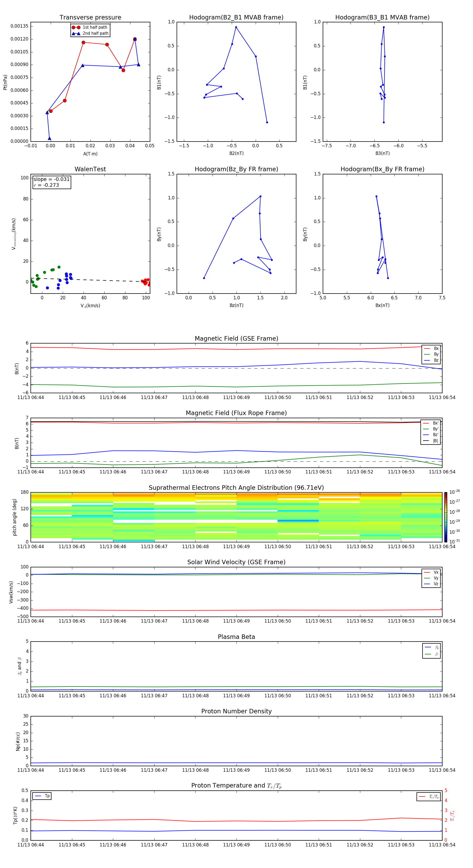This screenshot has width=473, height=868.
Task: Click the 'Proton Number Density' title
Action: pos(236,711)
